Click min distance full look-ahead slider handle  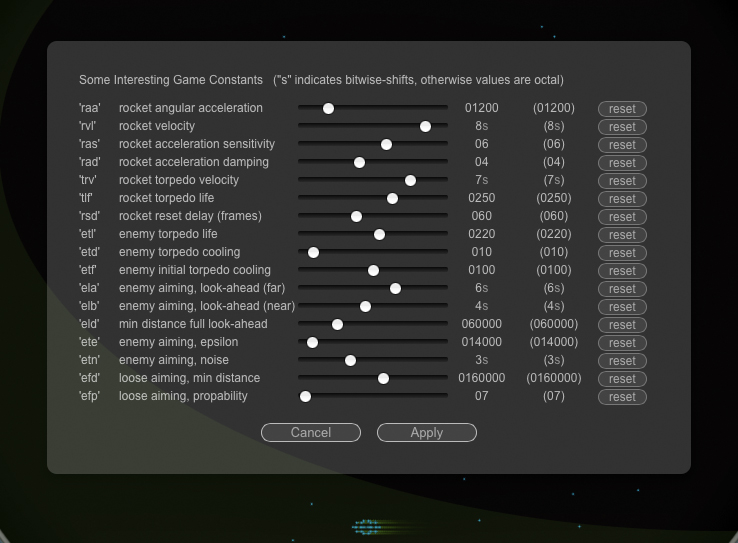(337, 325)
